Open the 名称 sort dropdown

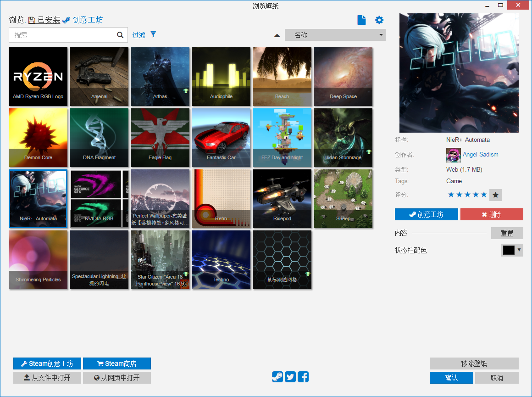click(335, 35)
